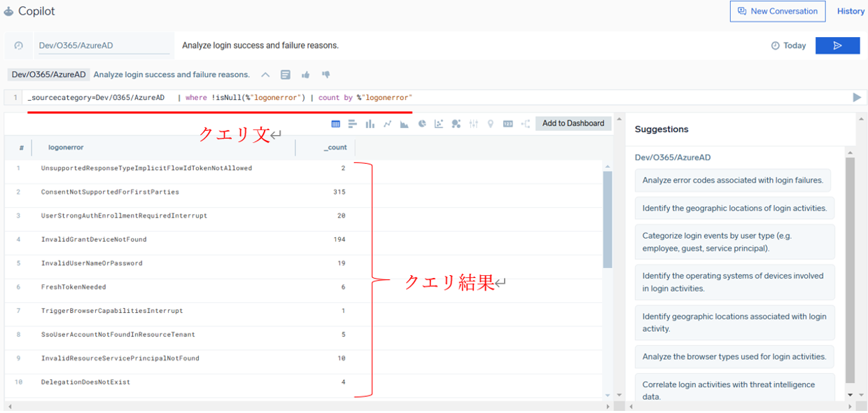Click into the query editor line 1
Viewport: 868px width, 413px height.
(x=434, y=97)
